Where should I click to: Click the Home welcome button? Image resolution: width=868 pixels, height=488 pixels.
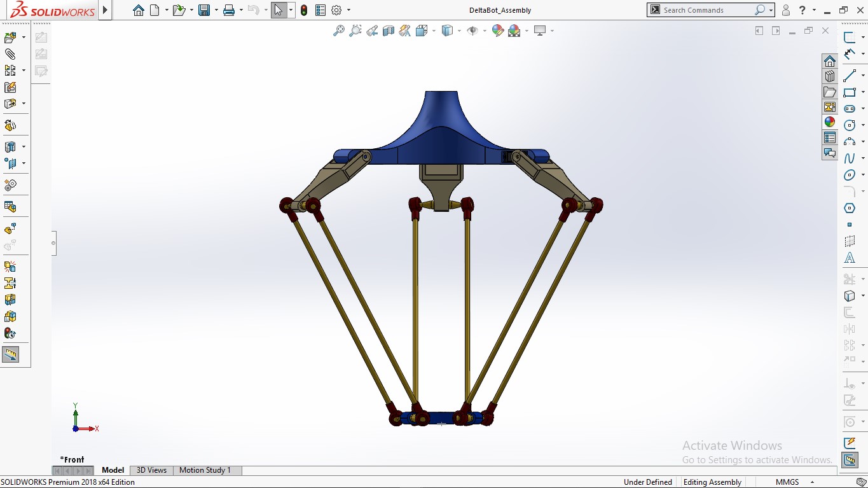pos(139,10)
